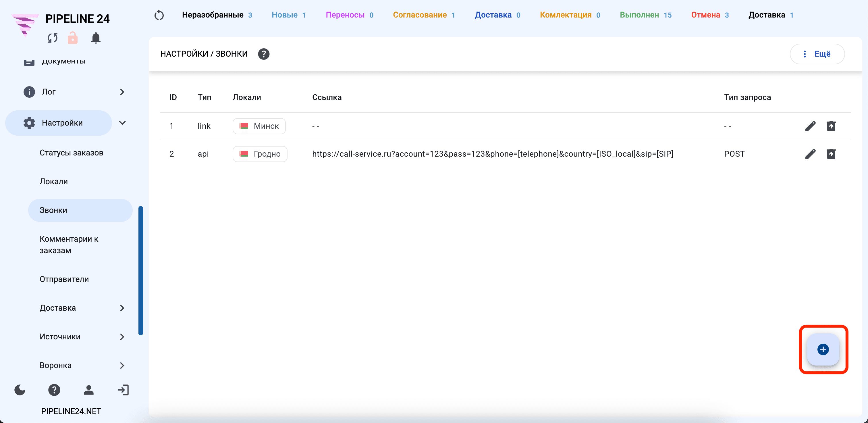
Task: Open Отправители settings page
Action: (x=64, y=279)
